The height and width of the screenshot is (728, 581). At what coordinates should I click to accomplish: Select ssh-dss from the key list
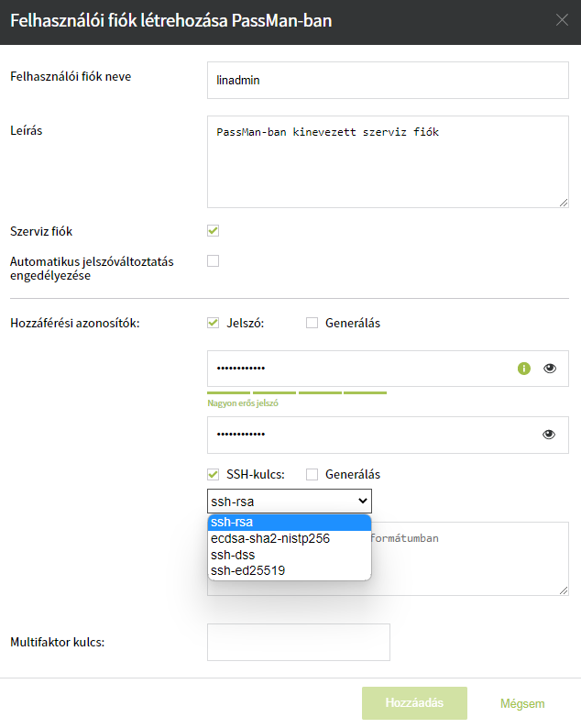tap(233, 555)
